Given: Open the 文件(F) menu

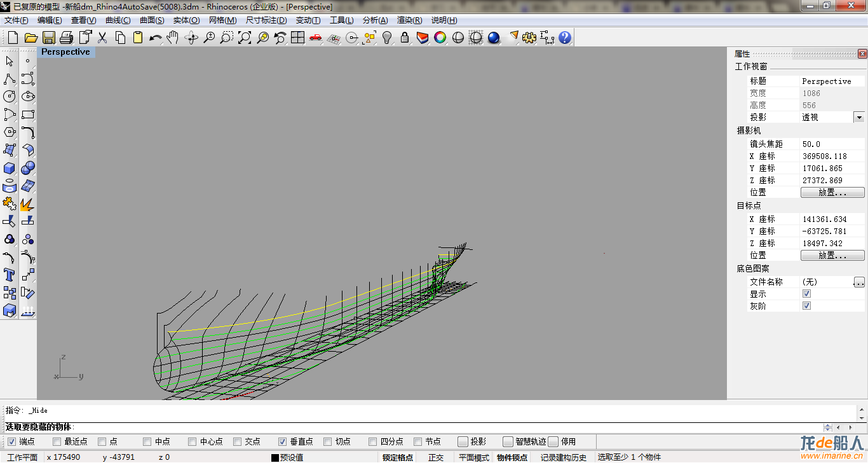Looking at the screenshot, I should (x=17, y=20).
